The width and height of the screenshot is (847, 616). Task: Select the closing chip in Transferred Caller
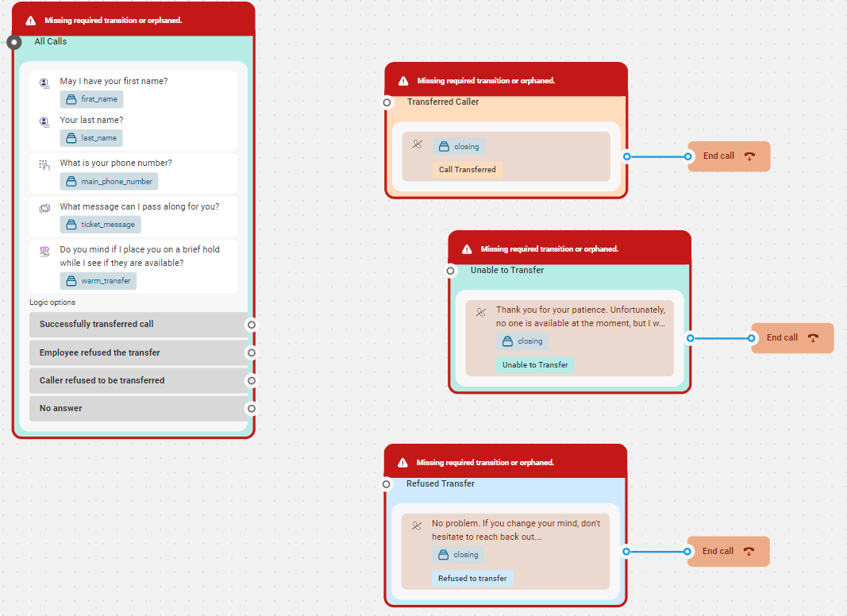coord(459,146)
